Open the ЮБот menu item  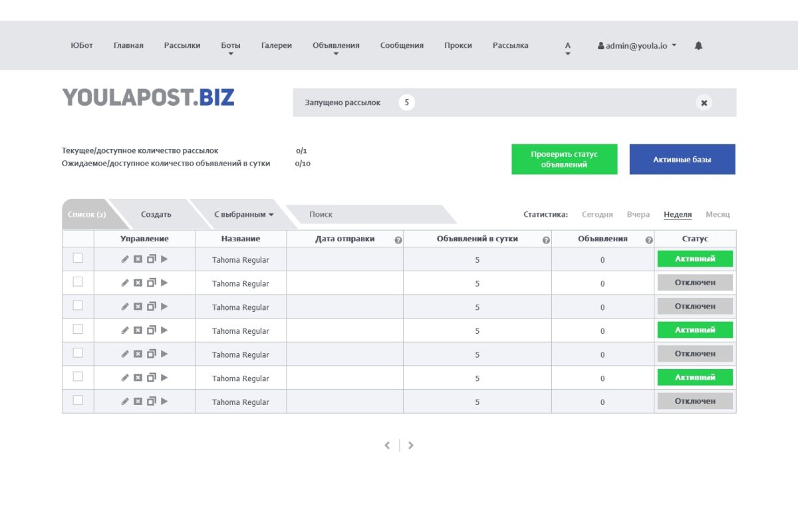(x=82, y=45)
